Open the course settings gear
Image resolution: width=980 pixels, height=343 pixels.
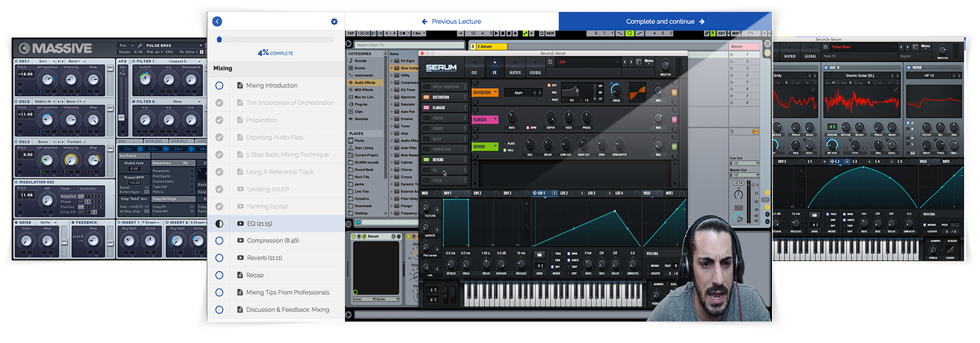(334, 21)
